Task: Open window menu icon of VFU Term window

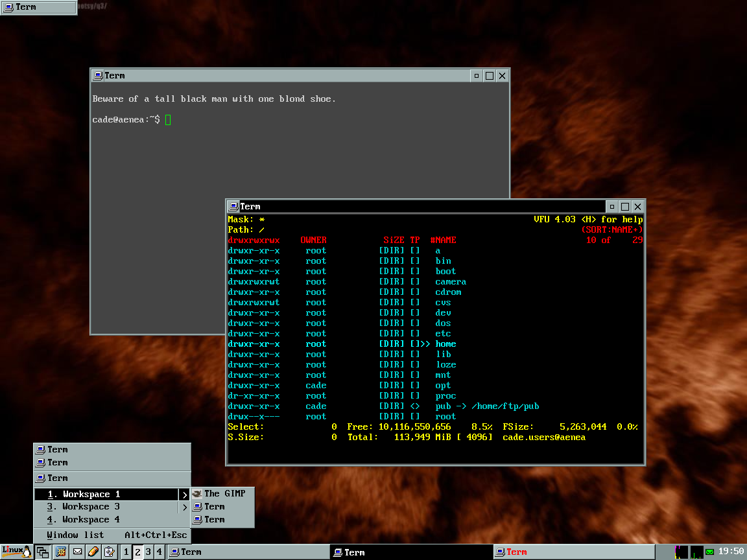Action: coord(233,206)
